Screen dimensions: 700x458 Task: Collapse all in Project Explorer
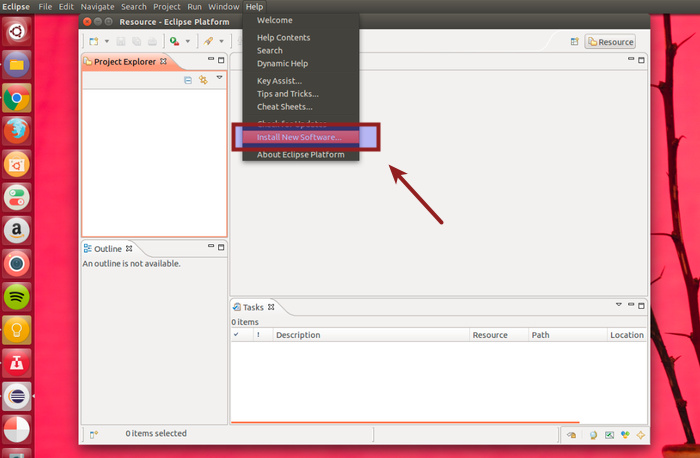pyautogui.click(x=188, y=80)
